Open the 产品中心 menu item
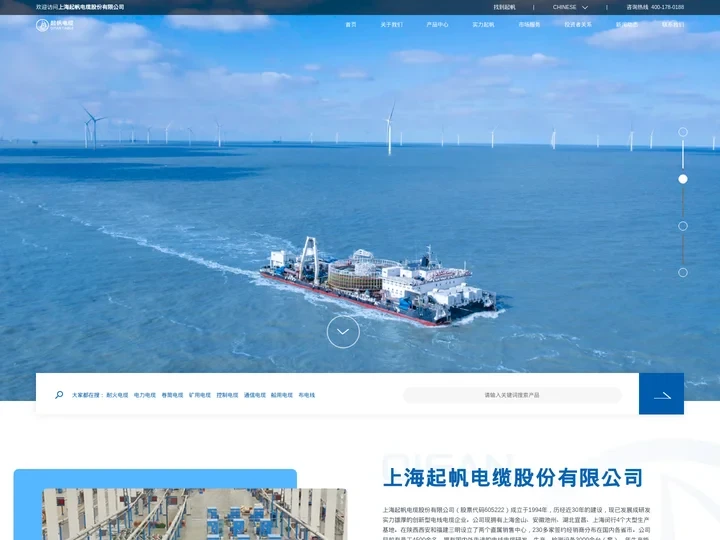The width and height of the screenshot is (720, 540). click(437, 25)
